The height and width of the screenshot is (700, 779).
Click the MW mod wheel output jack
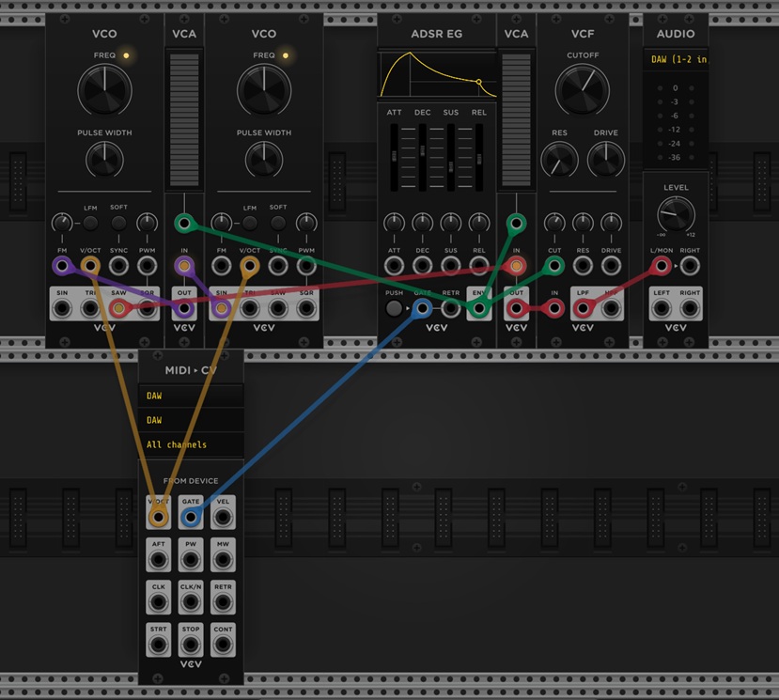point(223,559)
